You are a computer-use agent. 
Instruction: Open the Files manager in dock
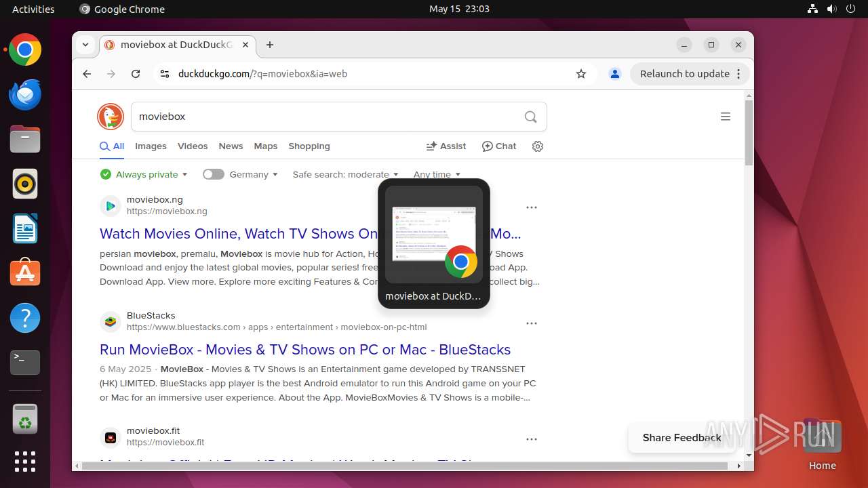pos(25,140)
